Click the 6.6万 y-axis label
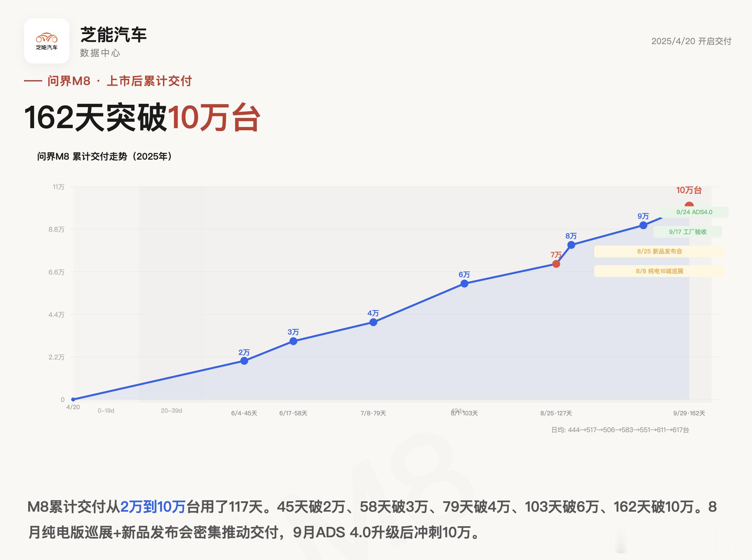Viewport: 752px width, 560px height. pos(56,272)
